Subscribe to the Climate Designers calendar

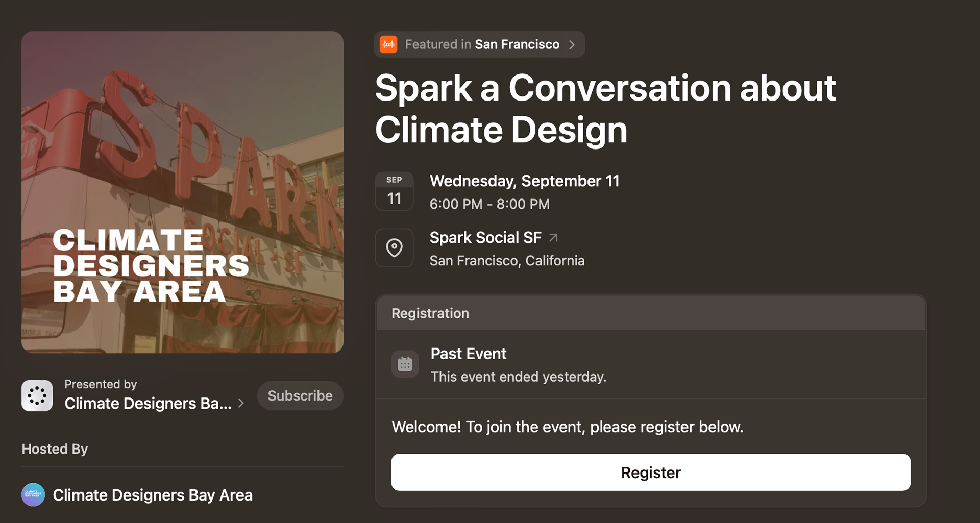point(300,395)
